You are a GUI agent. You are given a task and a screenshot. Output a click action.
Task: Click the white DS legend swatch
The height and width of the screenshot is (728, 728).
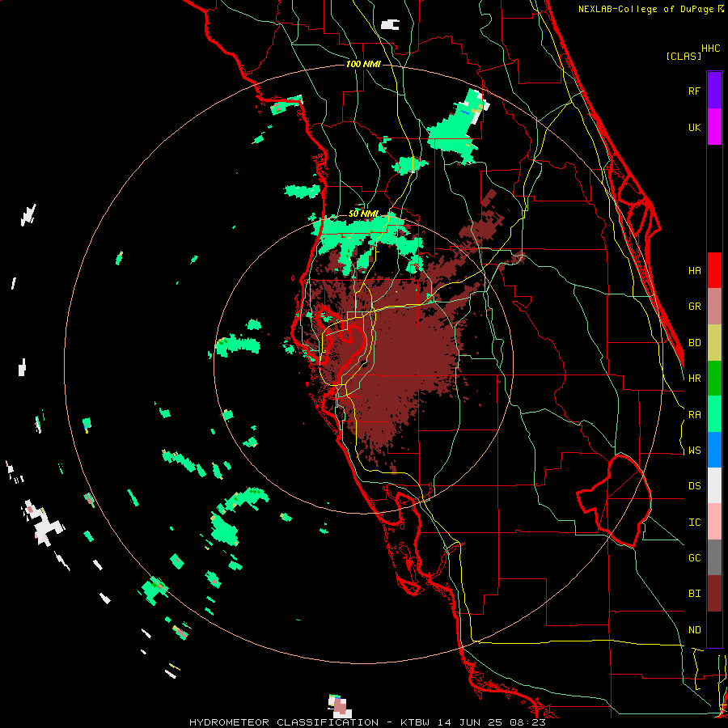point(714,485)
